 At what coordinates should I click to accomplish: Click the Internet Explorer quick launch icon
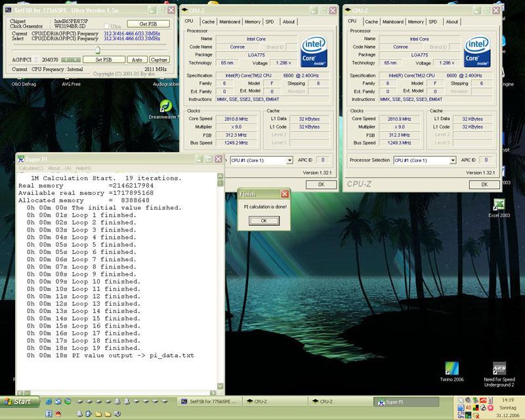pos(49,401)
